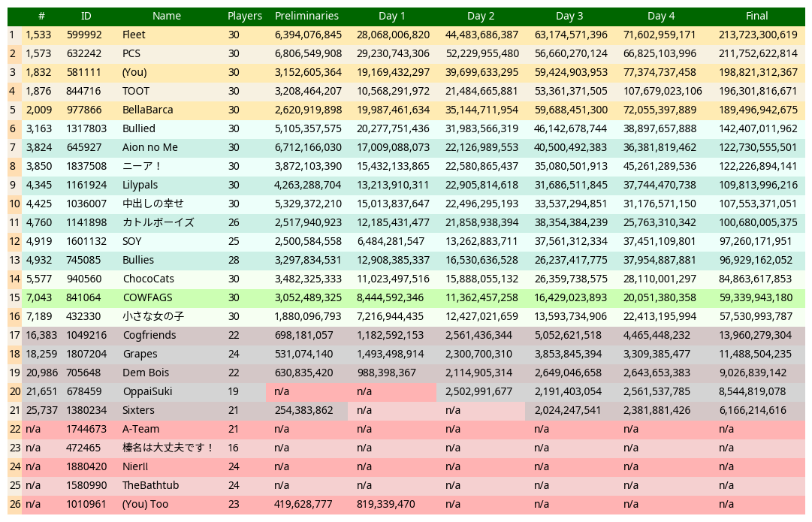Viewport: 812px width, 522px height.
Task: Click the Players column header
Action: (245, 16)
